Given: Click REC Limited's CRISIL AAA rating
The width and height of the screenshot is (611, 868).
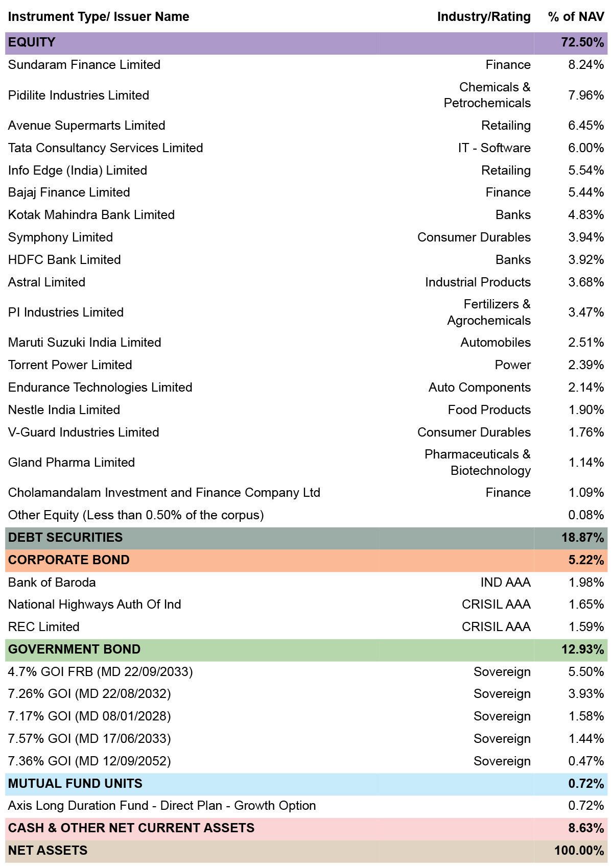Looking at the screenshot, I should [496, 627].
